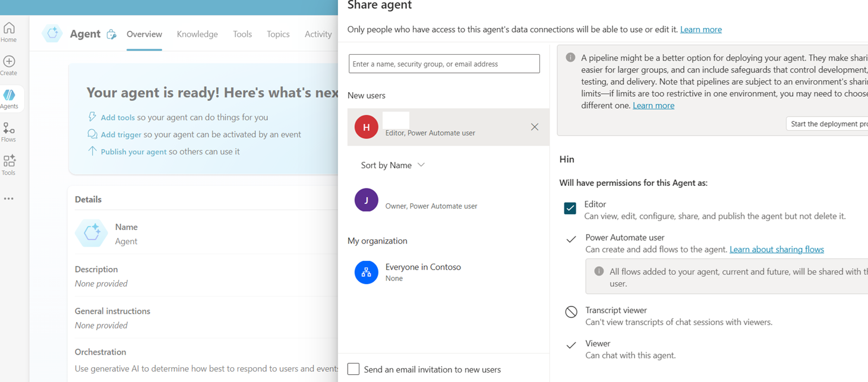Click the Add tools link
868x382 pixels.
pyautogui.click(x=118, y=117)
